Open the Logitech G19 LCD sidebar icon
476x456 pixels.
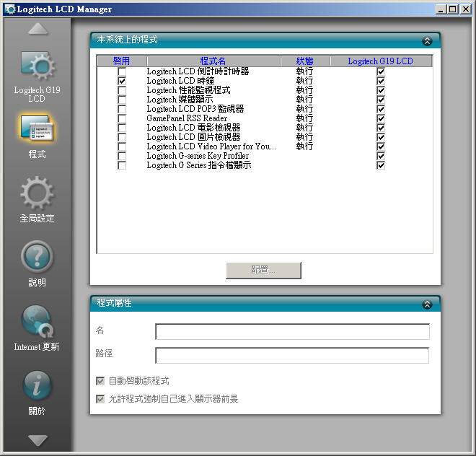click(36, 68)
